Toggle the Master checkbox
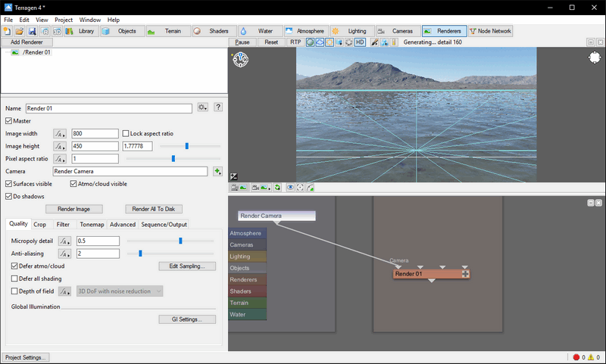 [8, 121]
